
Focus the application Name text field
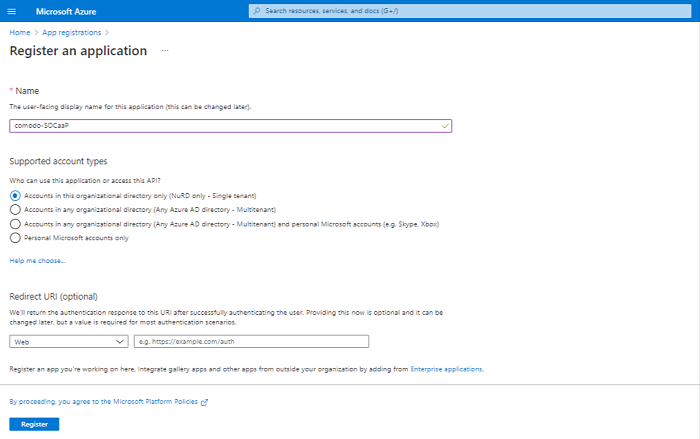click(230, 126)
